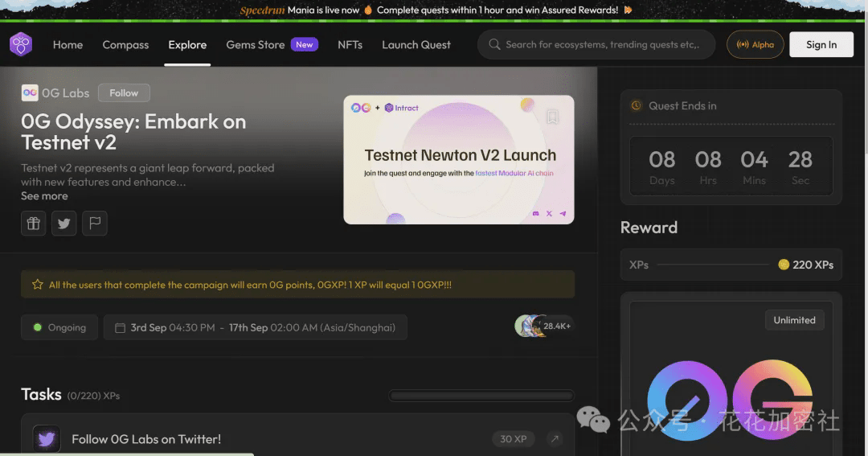Click the Twitter task bird icon
This screenshot has width=868, height=456.
47,439
